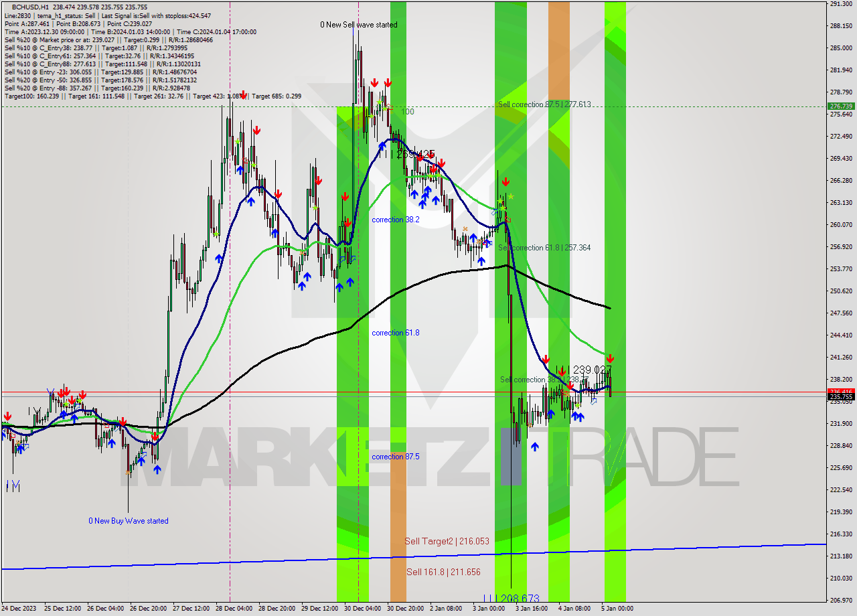This screenshot has width=857, height=616.
Task: Click the 235.755 current price tag
Action: pyautogui.click(x=841, y=396)
